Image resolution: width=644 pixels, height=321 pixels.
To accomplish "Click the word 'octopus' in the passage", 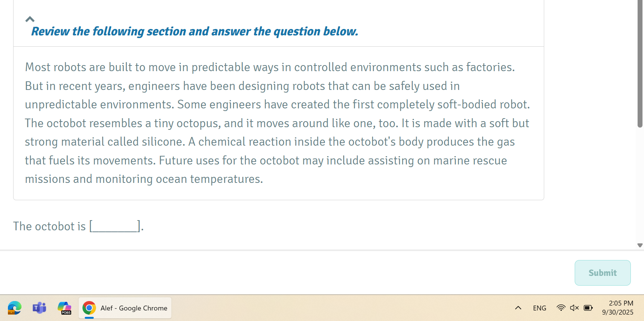I will pos(198,123).
